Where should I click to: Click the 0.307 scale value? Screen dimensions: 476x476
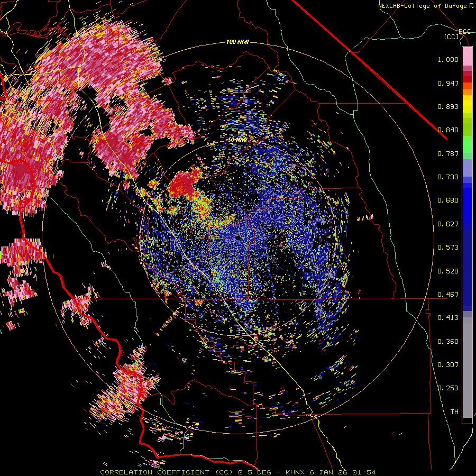point(448,365)
